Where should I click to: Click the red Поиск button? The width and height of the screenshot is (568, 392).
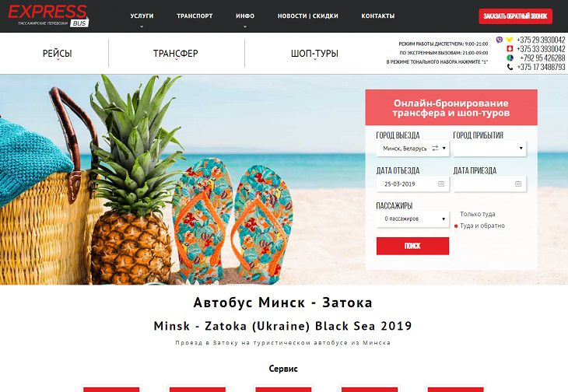click(x=412, y=246)
